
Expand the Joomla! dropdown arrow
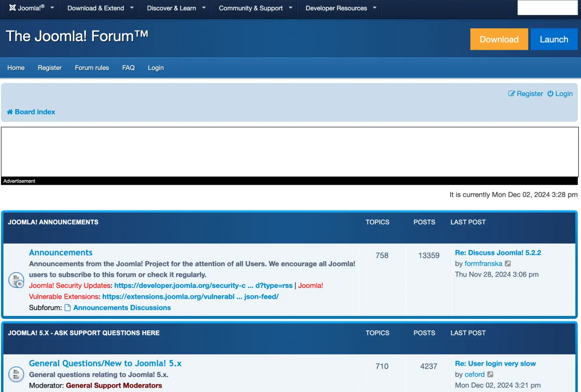[x=52, y=8]
